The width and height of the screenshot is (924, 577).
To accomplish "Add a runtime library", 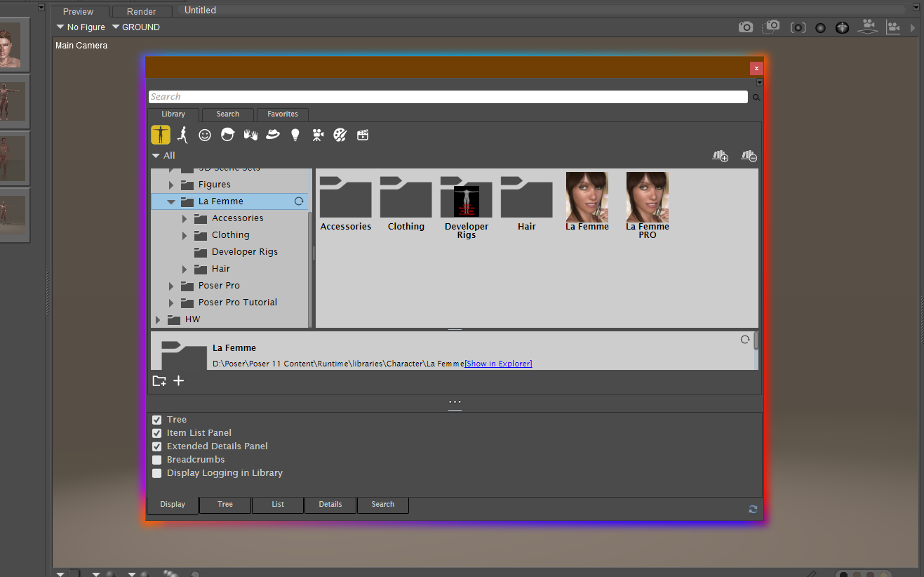I will point(721,156).
